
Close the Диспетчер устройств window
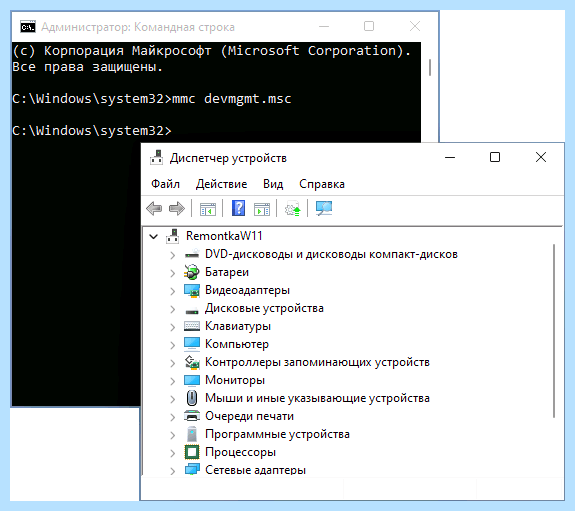point(541,157)
